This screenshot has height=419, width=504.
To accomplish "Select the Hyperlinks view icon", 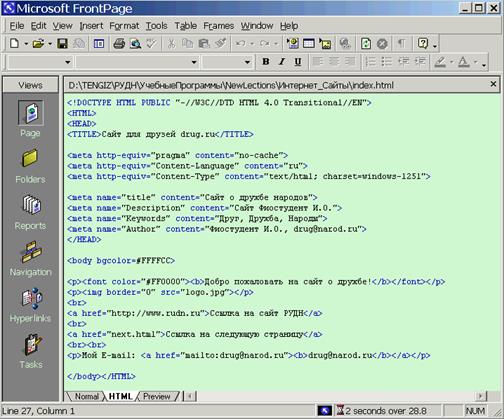I will click(x=30, y=305).
